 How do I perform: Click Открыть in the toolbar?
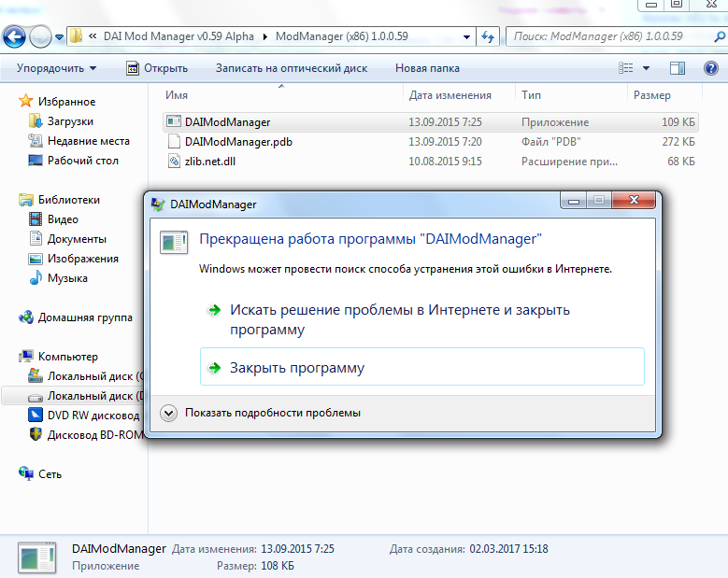(x=157, y=68)
